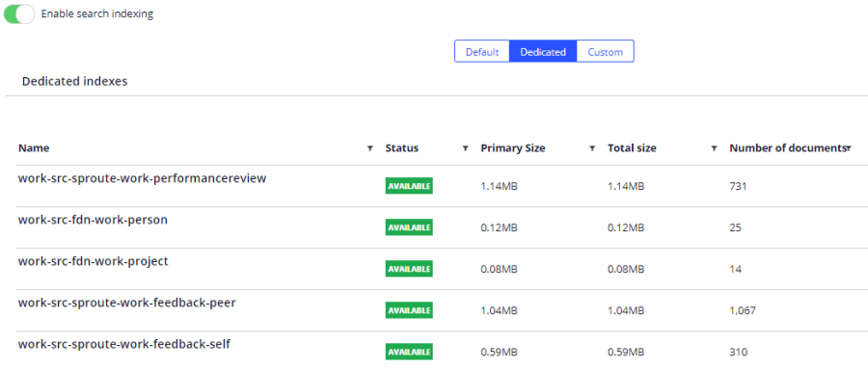Click primary size 0.59MB of feedback-self

click(x=500, y=353)
